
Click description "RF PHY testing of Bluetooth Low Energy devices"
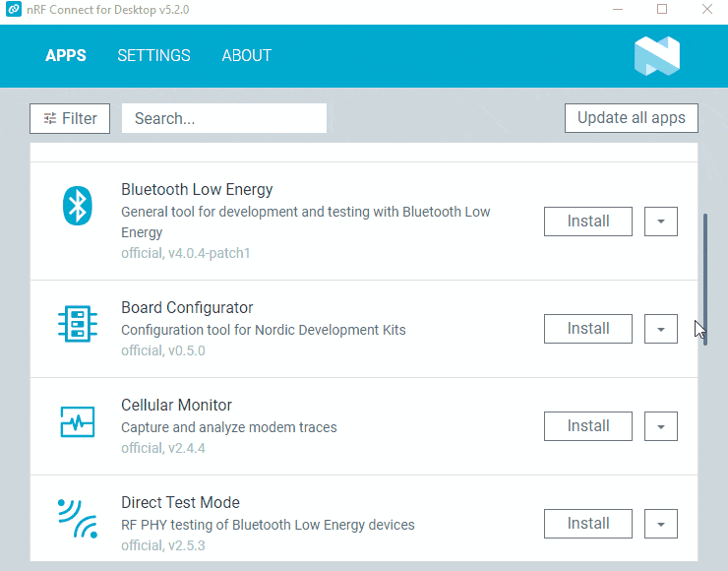coord(268,525)
